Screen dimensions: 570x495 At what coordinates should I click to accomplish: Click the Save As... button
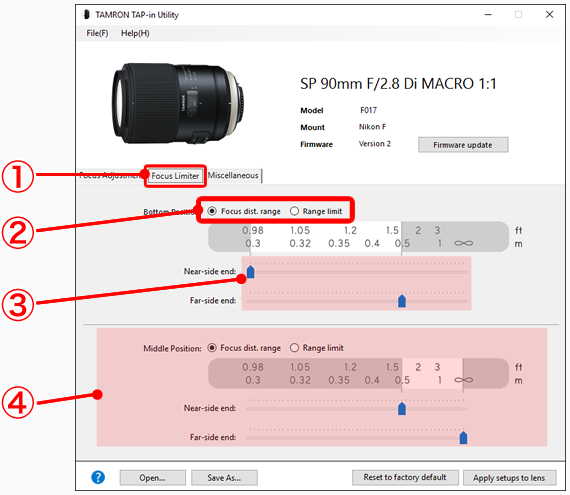[224, 478]
